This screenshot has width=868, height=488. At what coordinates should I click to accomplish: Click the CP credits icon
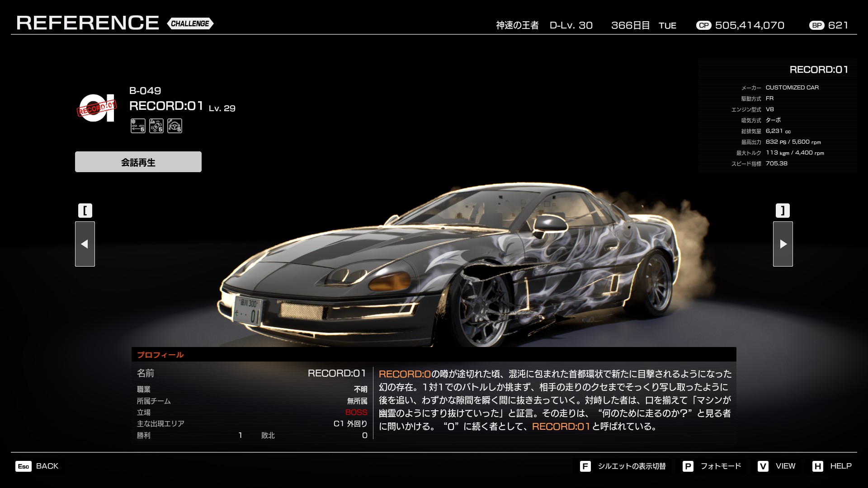(x=703, y=25)
